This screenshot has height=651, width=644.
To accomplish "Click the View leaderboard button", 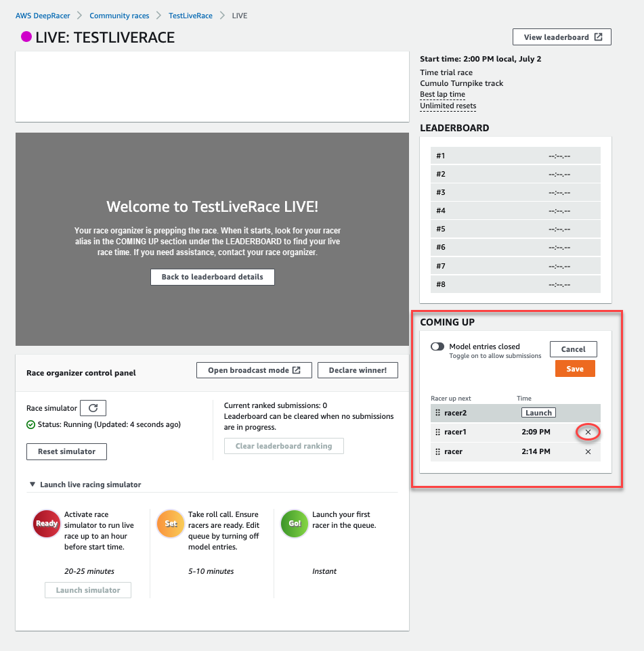I will tap(562, 37).
